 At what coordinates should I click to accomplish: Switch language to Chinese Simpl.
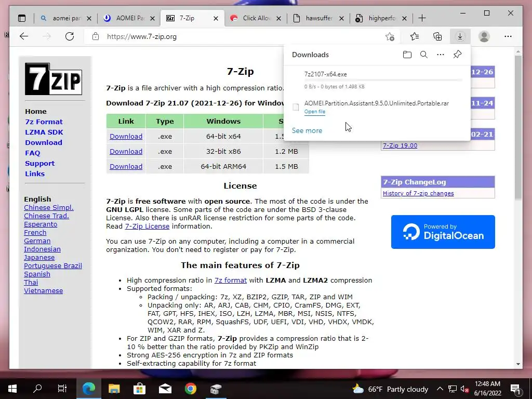pyautogui.click(x=48, y=208)
